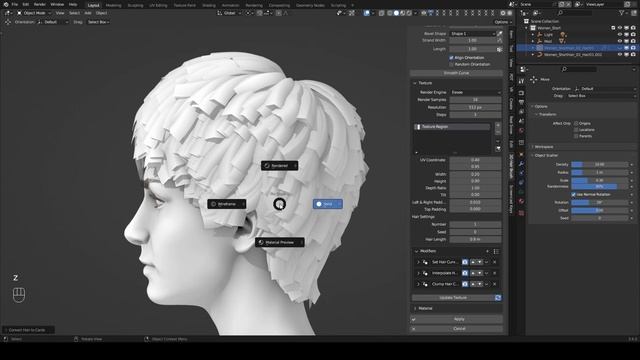Click the Update Texture button

tap(453, 298)
